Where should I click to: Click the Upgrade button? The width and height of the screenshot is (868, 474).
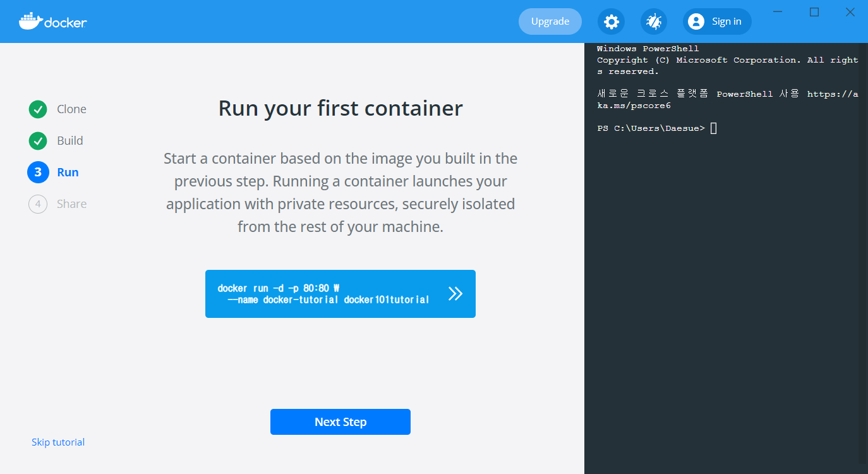click(550, 21)
